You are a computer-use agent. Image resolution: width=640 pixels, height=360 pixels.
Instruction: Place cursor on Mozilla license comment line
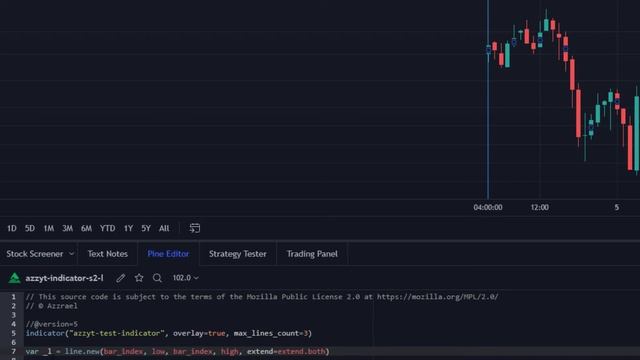262,297
